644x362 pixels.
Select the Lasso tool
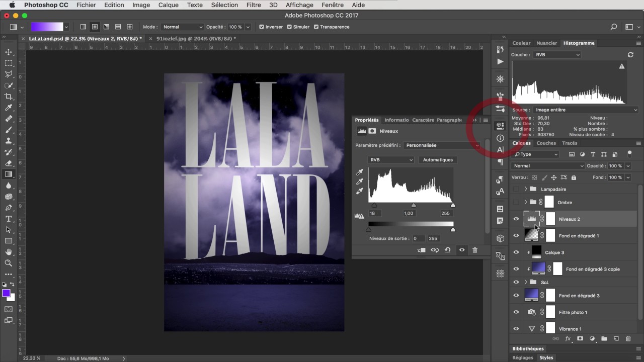point(9,74)
